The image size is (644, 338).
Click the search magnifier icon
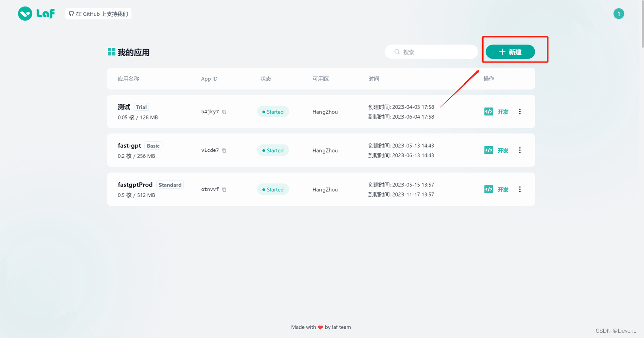coord(397,52)
